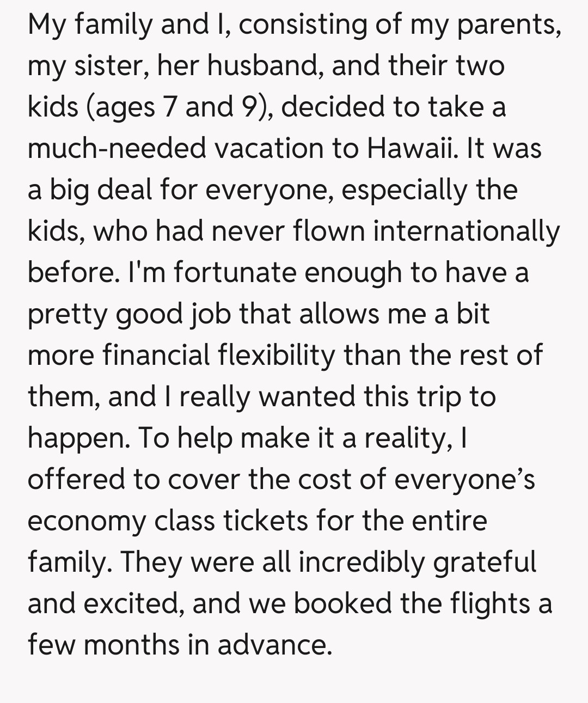This screenshot has height=703, width=588.
Task: Click the word "internationally"
Action: pyautogui.click(x=467, y=231)
